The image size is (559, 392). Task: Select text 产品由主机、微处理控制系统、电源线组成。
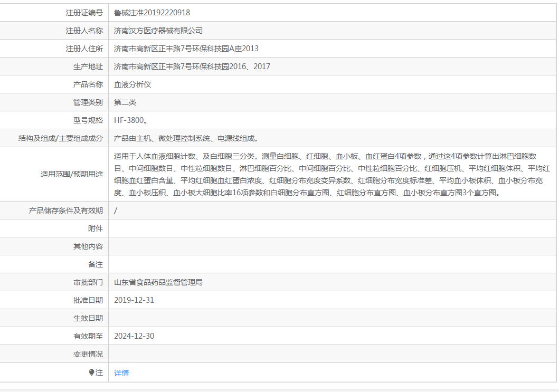[186, 138]
